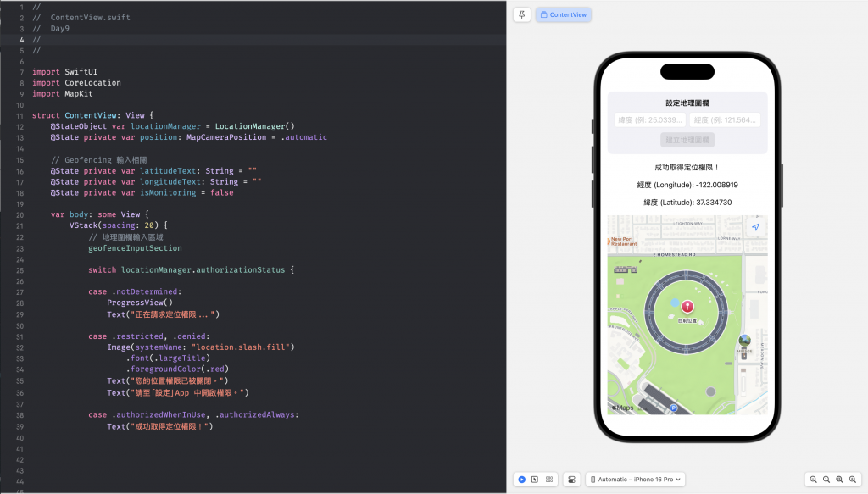
Task: Click 'MapCameraPosition' type in code
Action: click(x=226, y=137)
